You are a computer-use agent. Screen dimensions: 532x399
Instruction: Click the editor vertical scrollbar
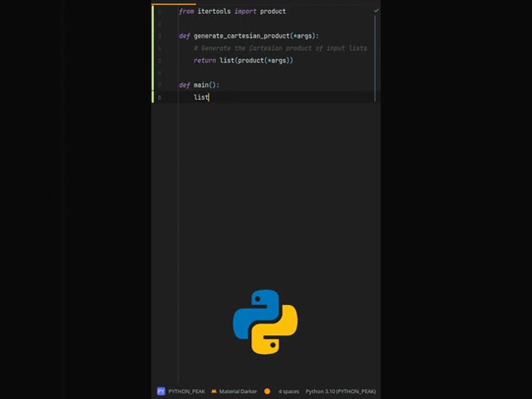click(375, 58)
